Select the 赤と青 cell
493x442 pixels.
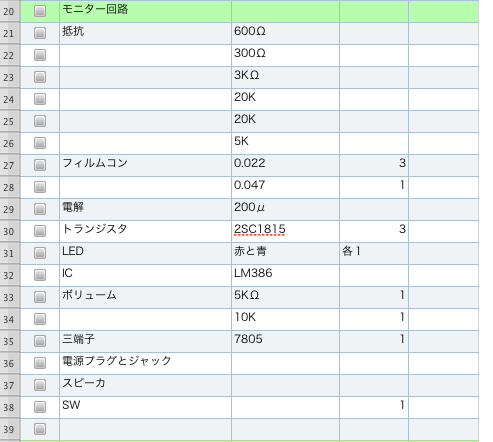pos(285,253)
